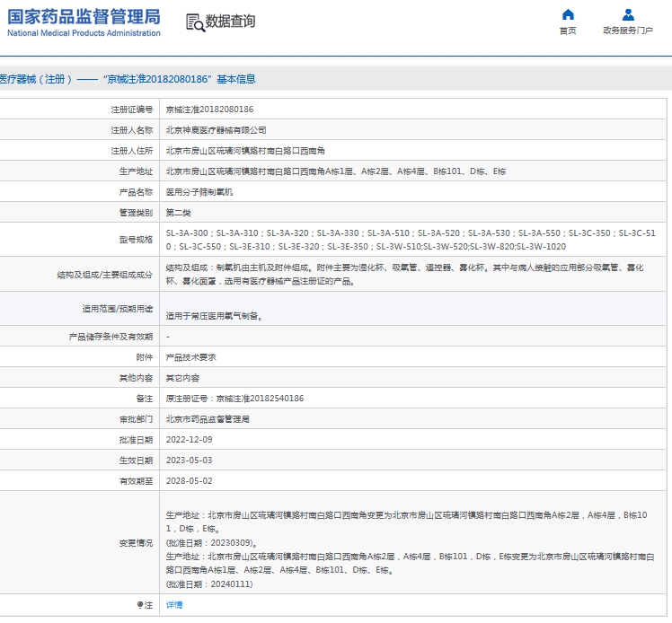
Task: Click the 适用范围/预期用途 label
Action: coord(118,308)
